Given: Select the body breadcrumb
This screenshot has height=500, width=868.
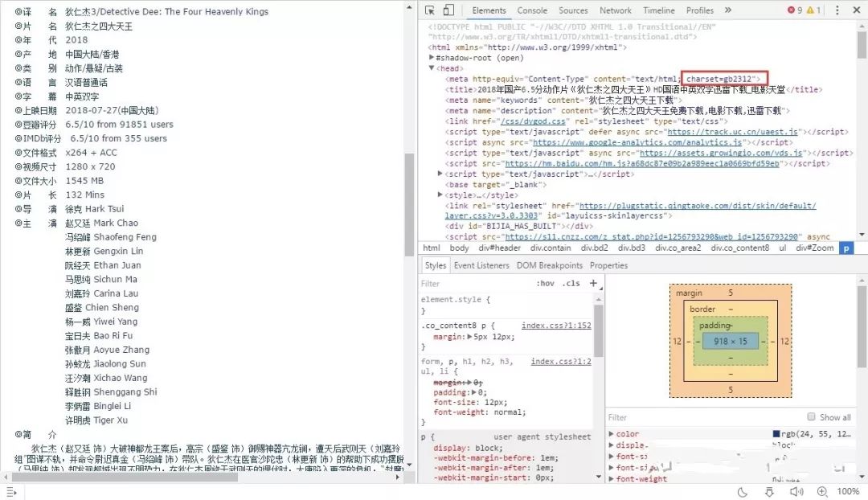Looking at the screenshot, I should (x=459, y=248).
